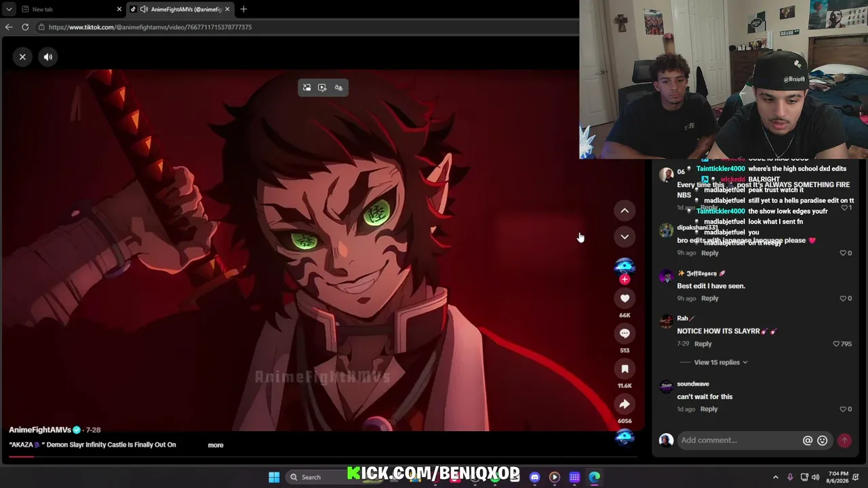The width and height of the screenshot is (868, 488).
Task: Open JeffLegacy's profile picture
Action: 666,276
